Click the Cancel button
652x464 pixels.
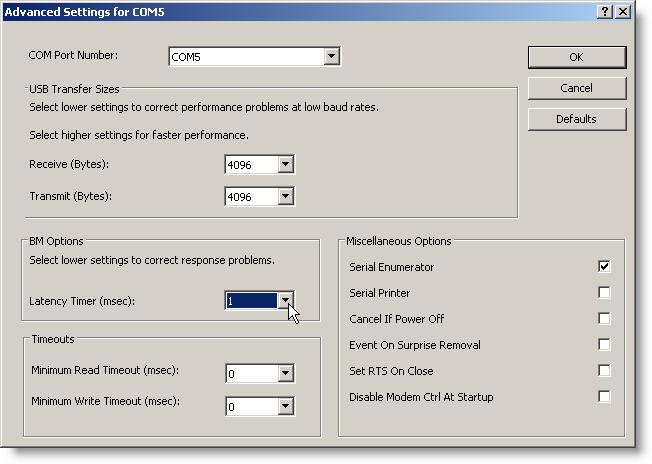click(x=576, y=88)
